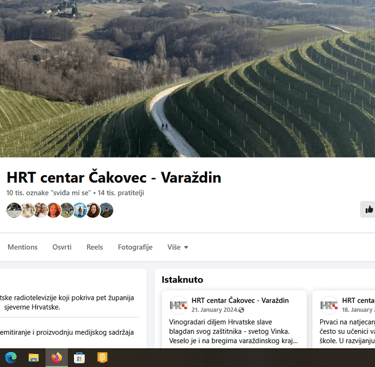Click the globe privacy icon by 21. January 2024
The height and width of the screenshot is (367, 375).
coord(241,310)
